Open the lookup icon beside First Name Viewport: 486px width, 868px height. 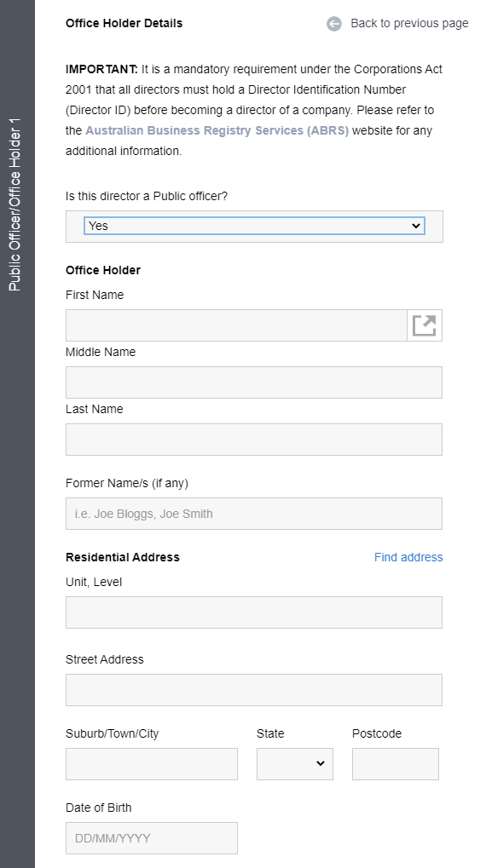425,325
